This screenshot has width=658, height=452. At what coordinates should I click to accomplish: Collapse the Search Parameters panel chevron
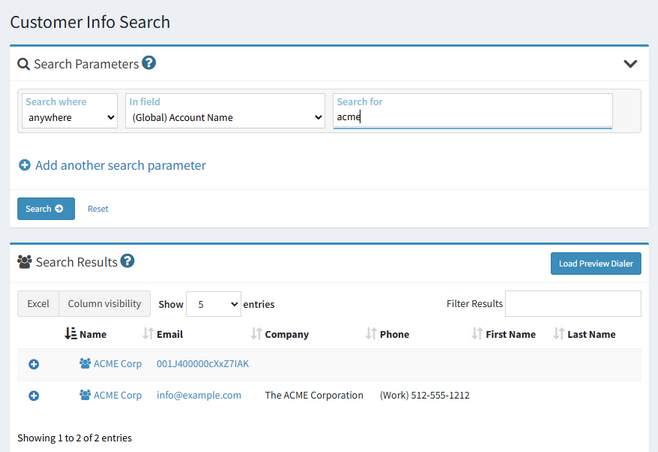(x=630, y=64)
